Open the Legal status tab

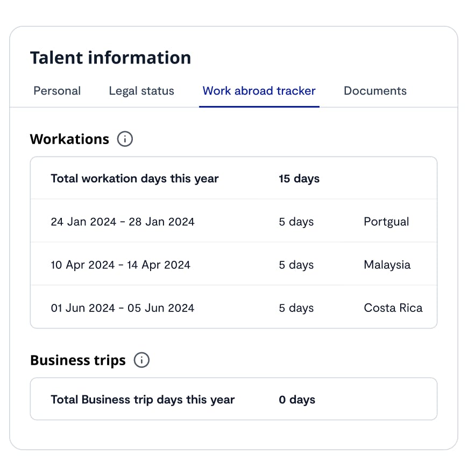[141, 91]
